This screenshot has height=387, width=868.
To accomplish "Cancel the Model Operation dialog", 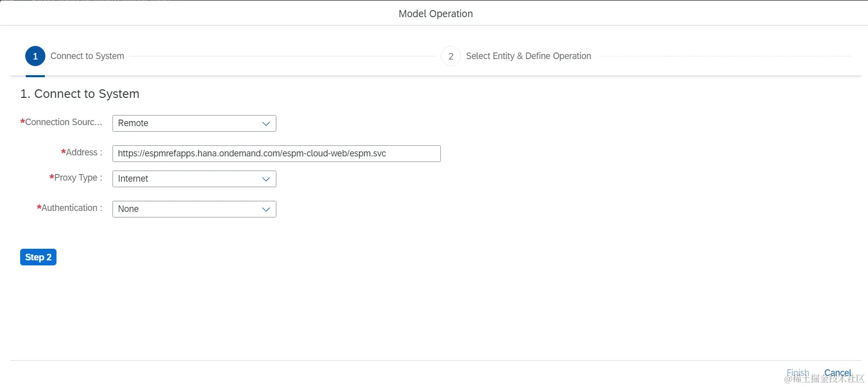I will pyautogui.click(x=837, y=373).
